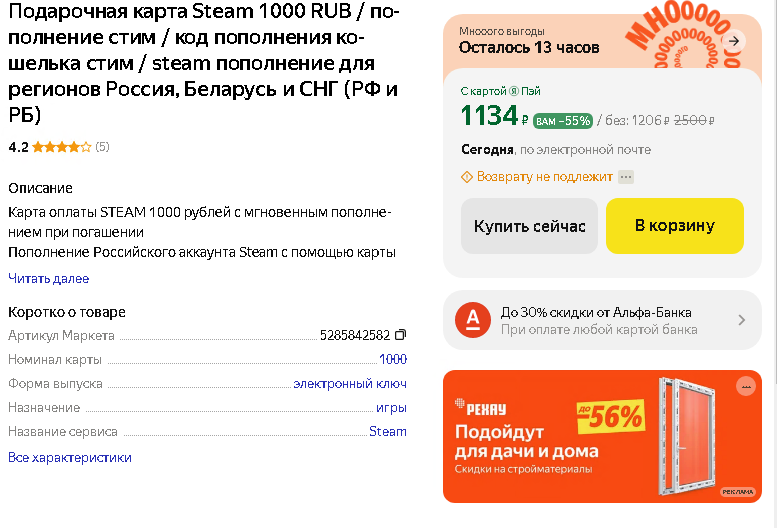
Task: Expand description with Читать далее
Action: coord(49,279)
